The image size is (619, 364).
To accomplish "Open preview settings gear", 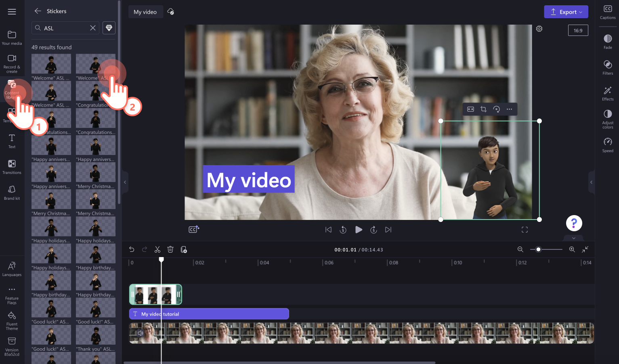I will pos(539,29).
